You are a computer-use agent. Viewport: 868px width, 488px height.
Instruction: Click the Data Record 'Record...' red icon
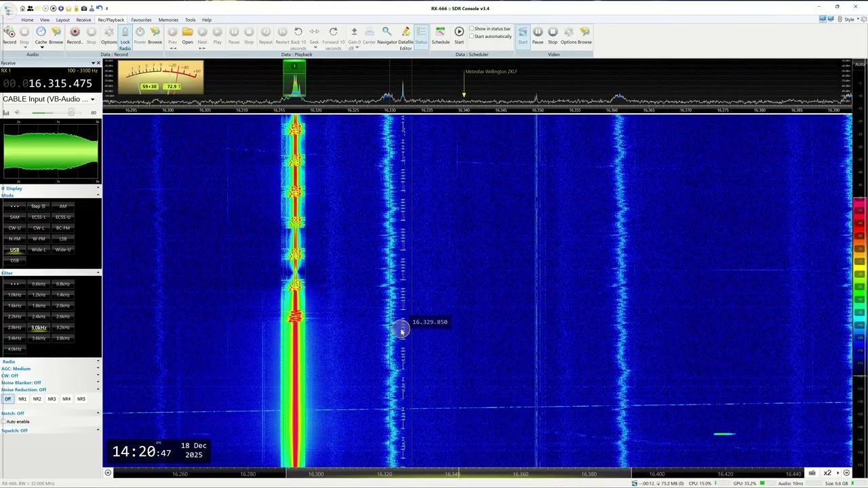click(75, 35)
